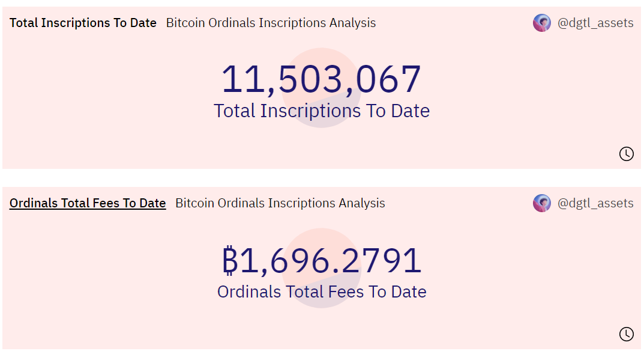Screen dimensions: 644x354
Task: Click the clock icon on top card
Action: click(x=627, y=154)
